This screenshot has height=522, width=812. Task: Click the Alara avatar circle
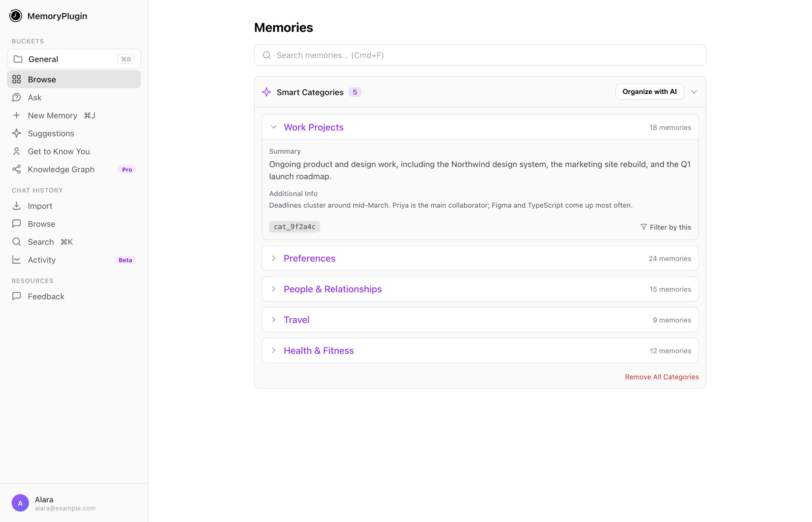click(20, 503)
